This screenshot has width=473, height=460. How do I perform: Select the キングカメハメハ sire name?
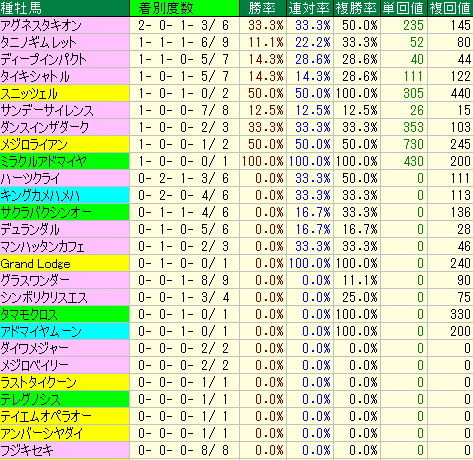coord(40,195)
